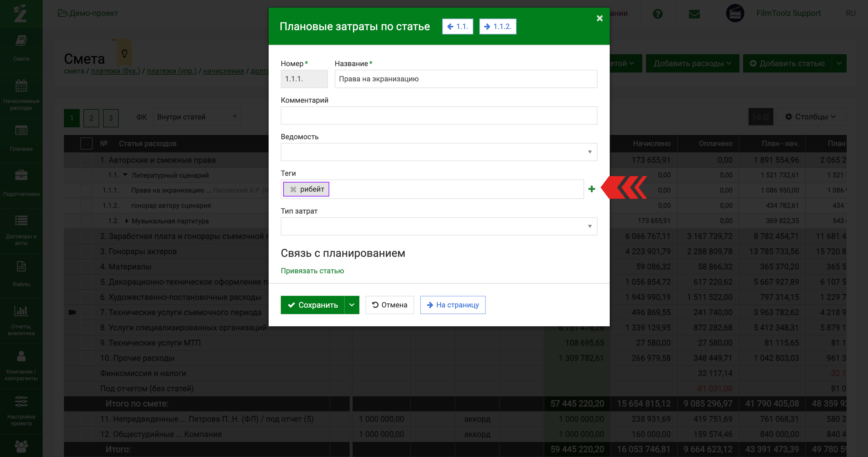This screenshot has height=457, width=868.
Task: Close the Плановые затраты dialog
Action: click(x=599, y=18)
